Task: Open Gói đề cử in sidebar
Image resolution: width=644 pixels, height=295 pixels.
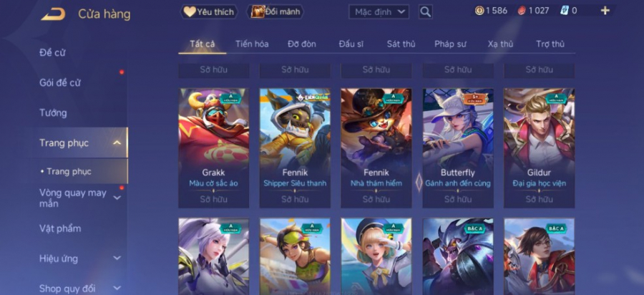Action: 60,82
